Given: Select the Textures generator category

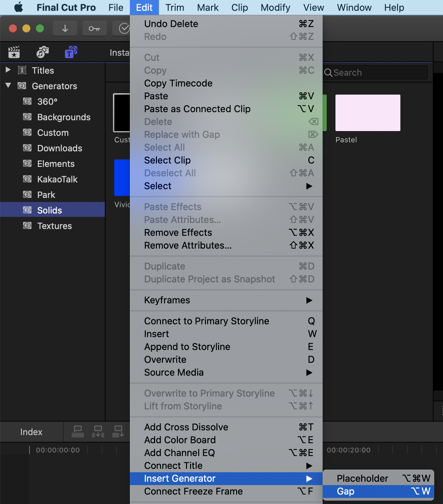Looking at the screenshot, I should pyautogui.click(x=52, y=226).
